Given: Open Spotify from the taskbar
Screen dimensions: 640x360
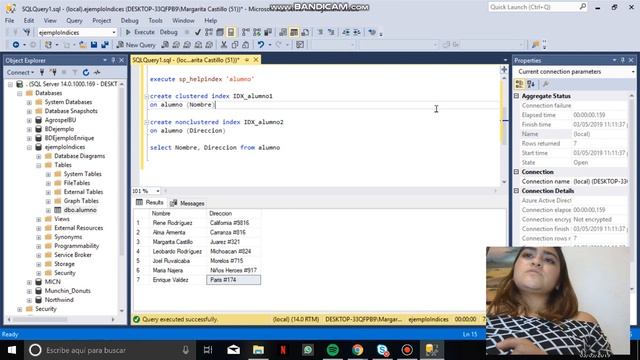Looking at the screenshot, I should (333, 350).
